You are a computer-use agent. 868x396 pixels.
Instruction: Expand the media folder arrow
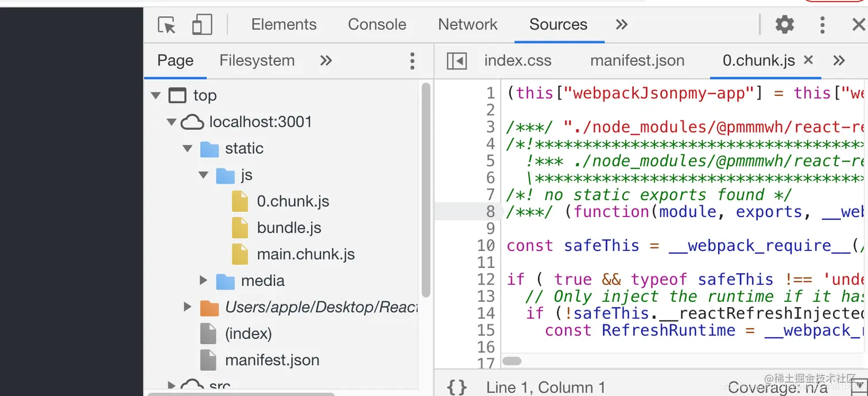coord(203,280)
